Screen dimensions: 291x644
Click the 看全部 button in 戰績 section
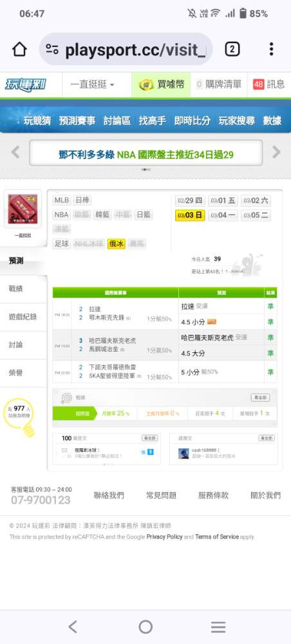click(x=260, y=397)
